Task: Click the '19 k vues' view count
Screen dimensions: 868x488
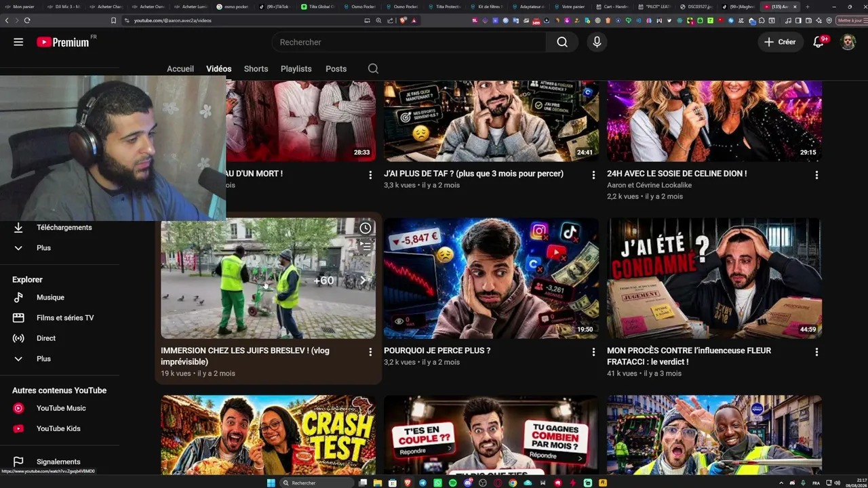Action: tap(176, 373)
